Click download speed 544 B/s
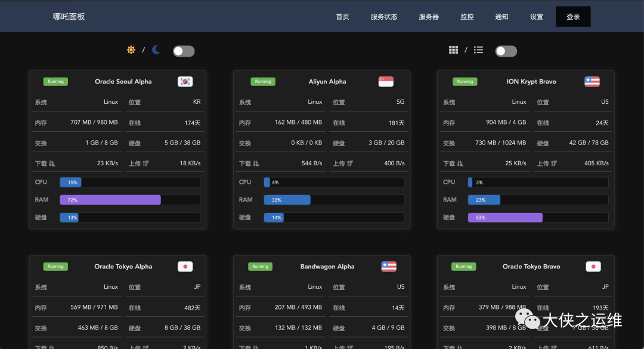 point(312,163)
